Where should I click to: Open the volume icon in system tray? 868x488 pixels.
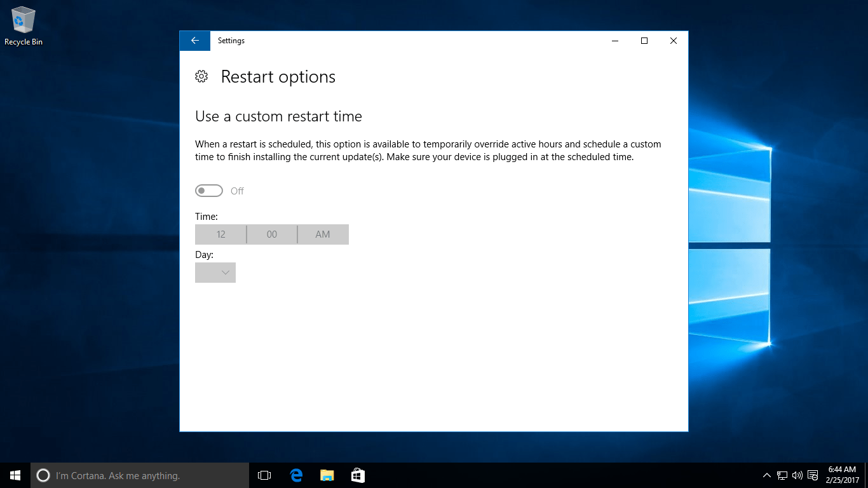point(797,475)
